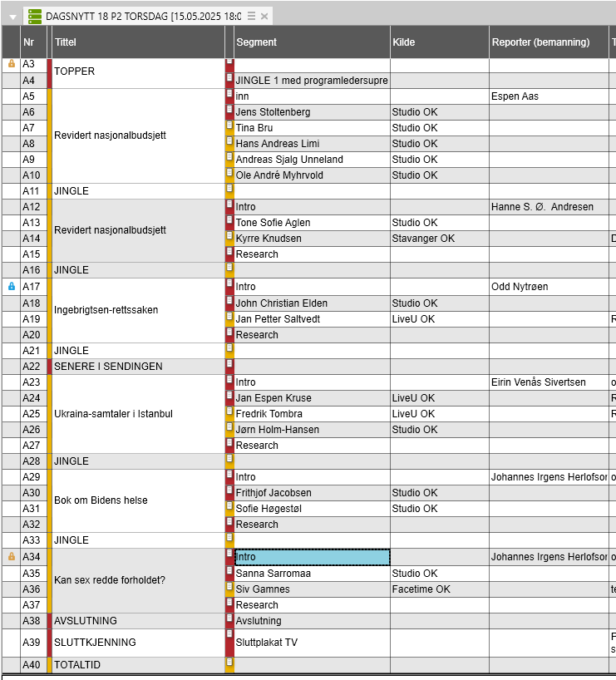This screenshot has width=616, height=680.
Task: Click the script icon for John Christian Elden
Action: [230, 300]
